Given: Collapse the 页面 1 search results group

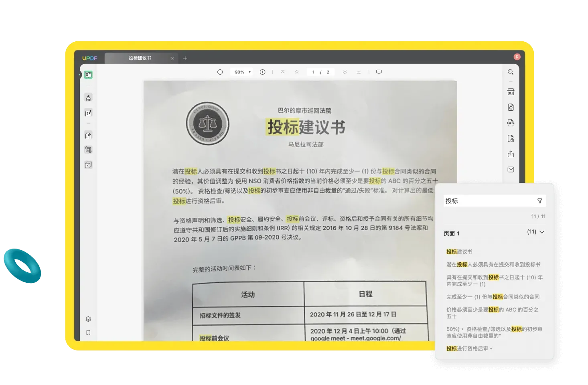Looking at the screenshot, I should click(x=542, y=232).
